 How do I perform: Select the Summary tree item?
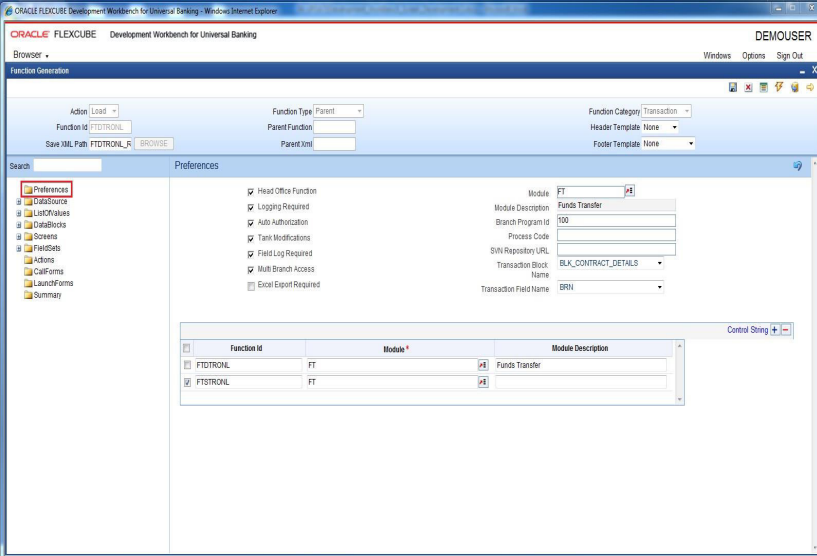coord(47,295)
